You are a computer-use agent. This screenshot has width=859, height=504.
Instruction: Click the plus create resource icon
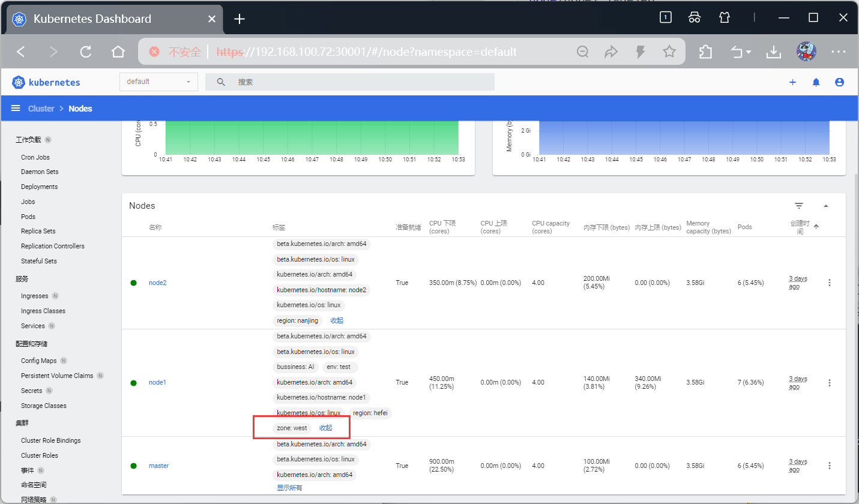pyautogui.click(x=792, y=82)
